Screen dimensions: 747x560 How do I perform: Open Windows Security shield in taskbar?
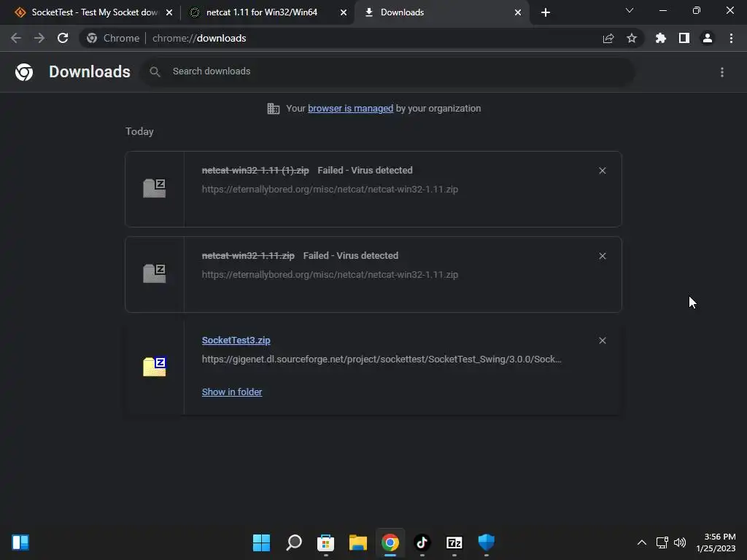click(487, 542)
